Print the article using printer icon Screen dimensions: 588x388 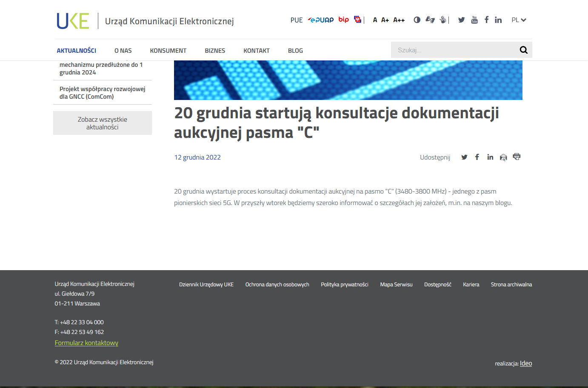click(x=517, y=157)
